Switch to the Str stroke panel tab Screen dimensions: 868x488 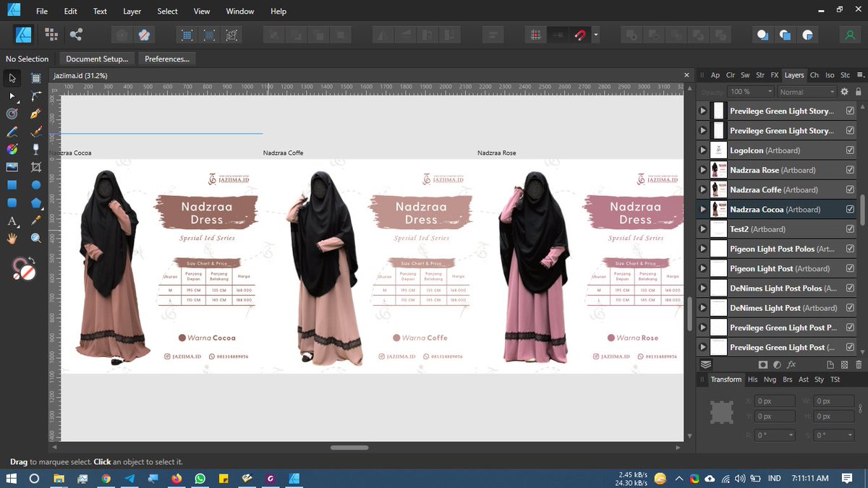(760, 75)
